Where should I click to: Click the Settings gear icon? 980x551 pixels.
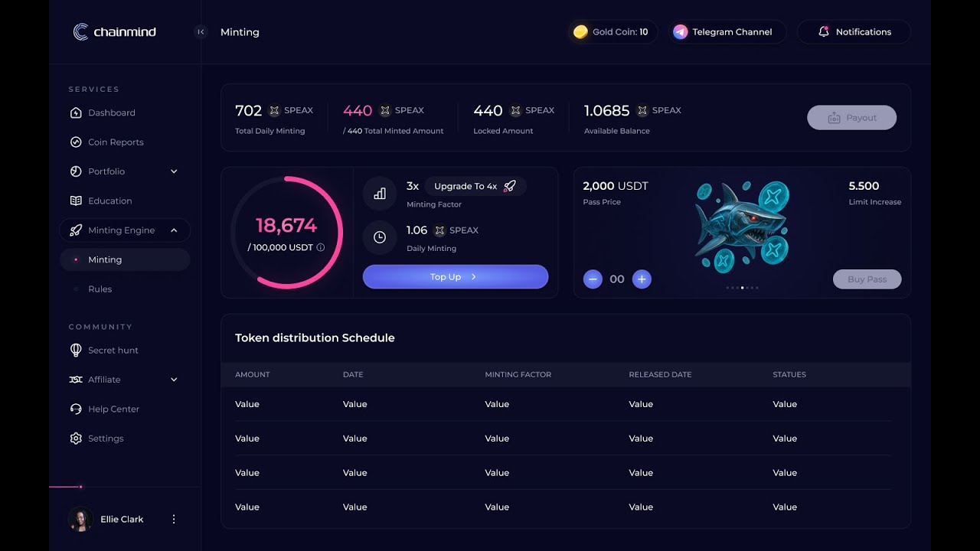pyautogui.click(x=76, y=439)
